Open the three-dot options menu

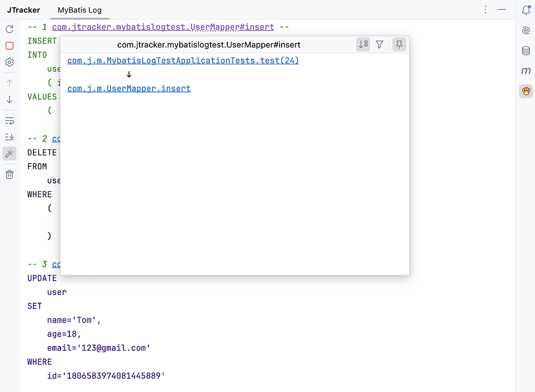point(485,10)
